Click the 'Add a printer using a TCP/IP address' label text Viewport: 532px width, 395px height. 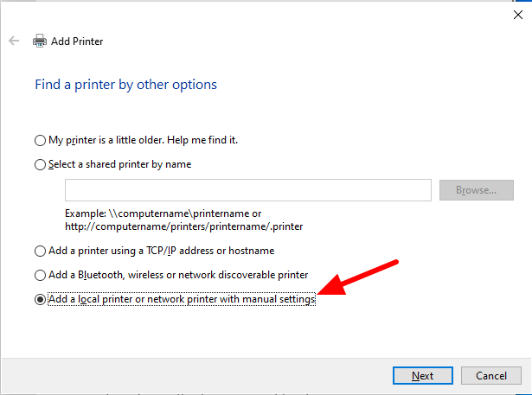[x=162, y=251]
